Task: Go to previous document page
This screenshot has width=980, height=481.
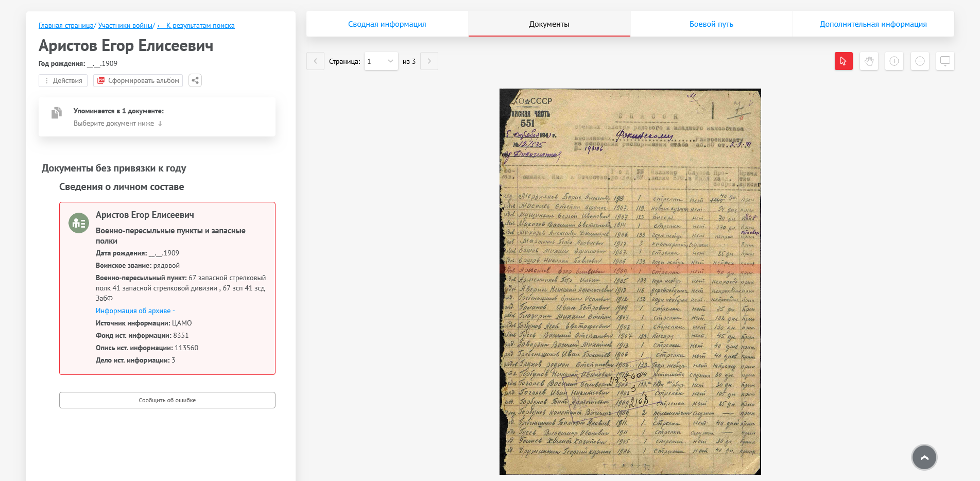Action: point(315,61)
